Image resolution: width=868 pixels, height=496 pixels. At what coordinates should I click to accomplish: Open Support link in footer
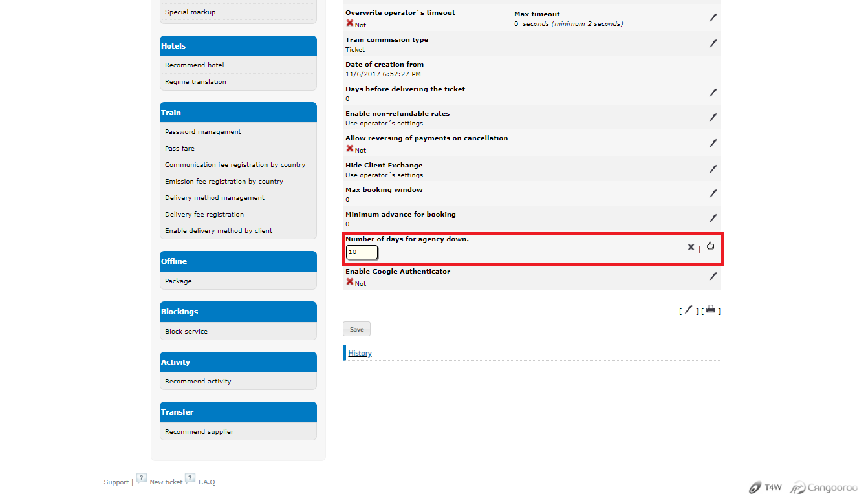click(x=116, y=482)
